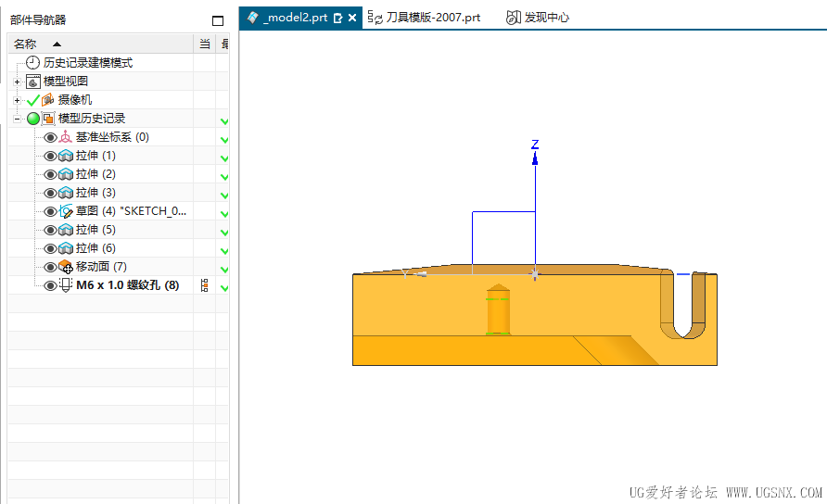Viewport: 827px width, 504px height.
Task: Hide Extrude (2) using its eye icon
Action: coord(50,174)
